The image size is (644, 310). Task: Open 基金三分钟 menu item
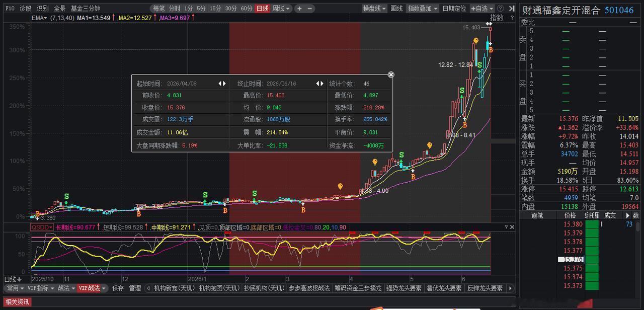tap(86, 9)
